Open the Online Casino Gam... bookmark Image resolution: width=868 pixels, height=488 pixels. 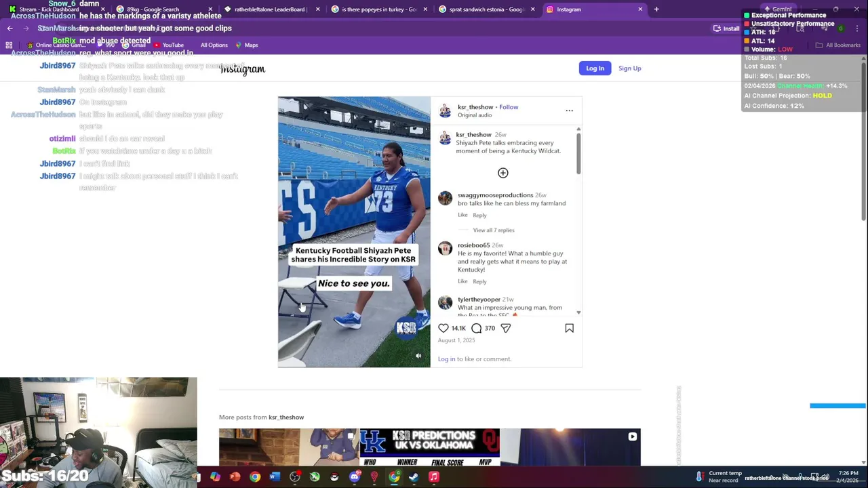coord(56,45)
